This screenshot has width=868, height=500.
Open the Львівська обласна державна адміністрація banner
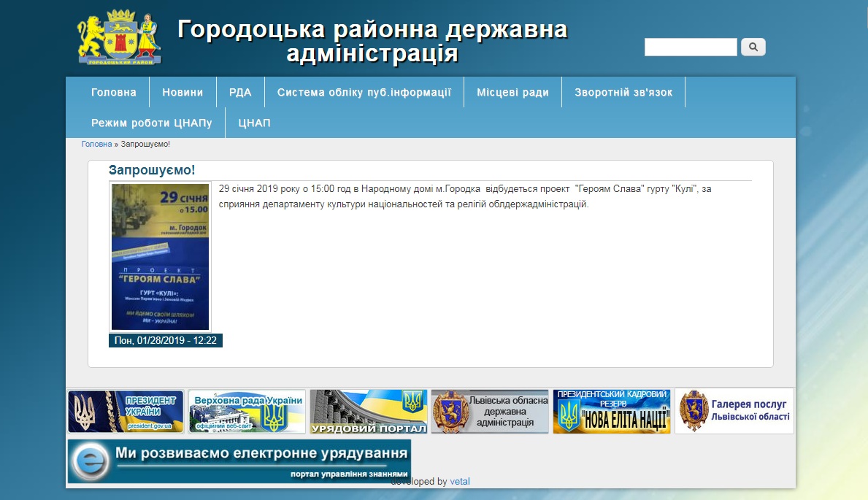tap(489, 411)
